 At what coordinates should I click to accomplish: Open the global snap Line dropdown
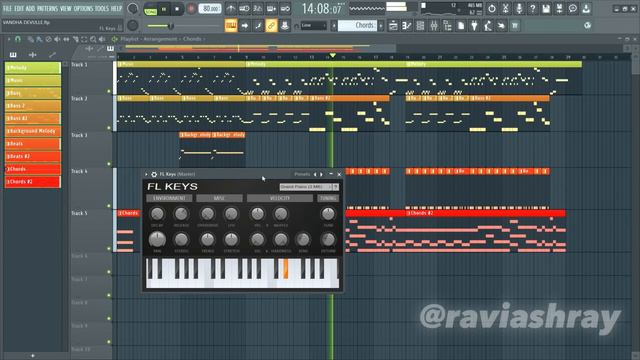[x=313, y=26]
